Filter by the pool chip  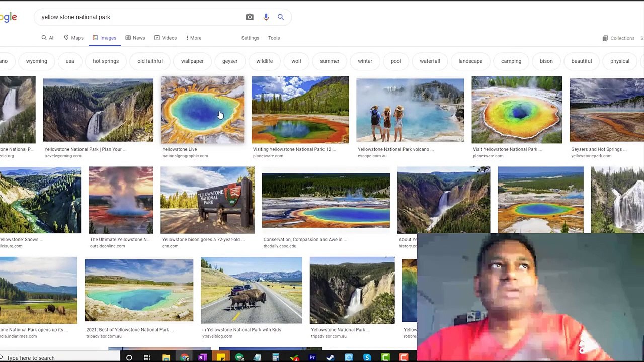(x=396, y=61)
